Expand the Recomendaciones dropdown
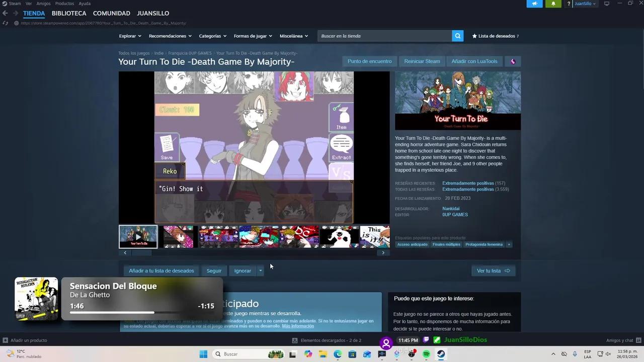Viewport: 644px width, 362px height. coord(170,36)
